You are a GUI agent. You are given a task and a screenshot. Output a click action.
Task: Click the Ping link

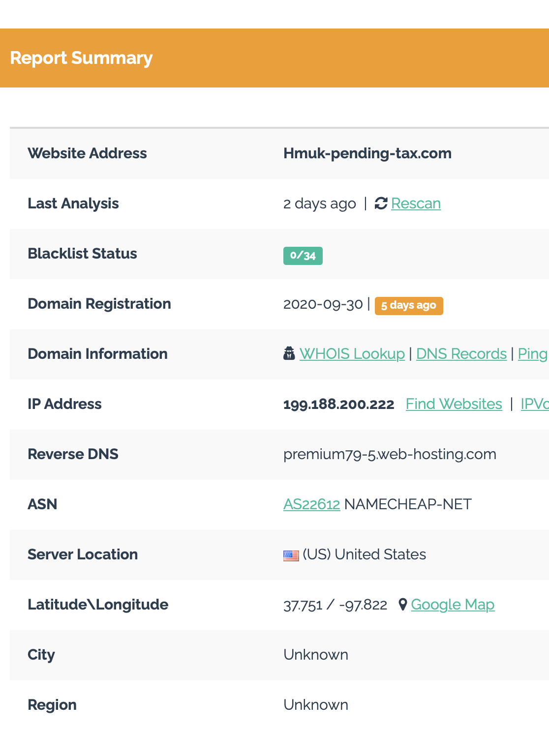coord(532,354)
